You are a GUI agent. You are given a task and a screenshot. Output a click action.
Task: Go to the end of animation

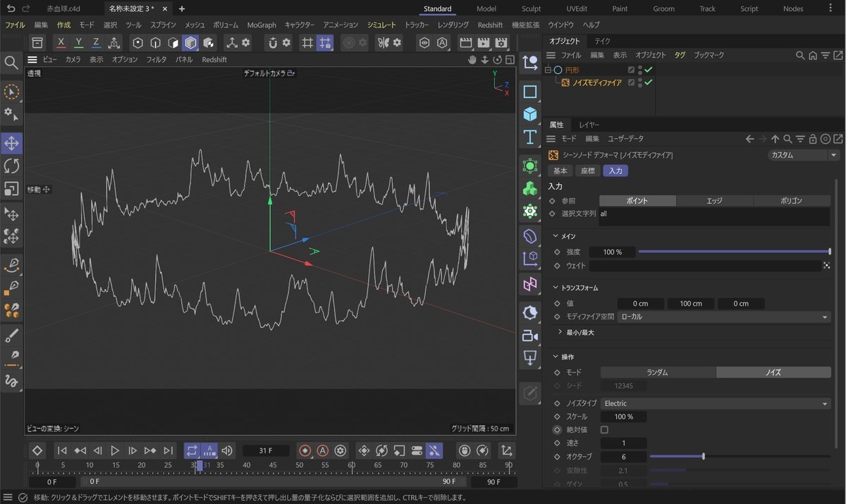[x=168, y=450]
